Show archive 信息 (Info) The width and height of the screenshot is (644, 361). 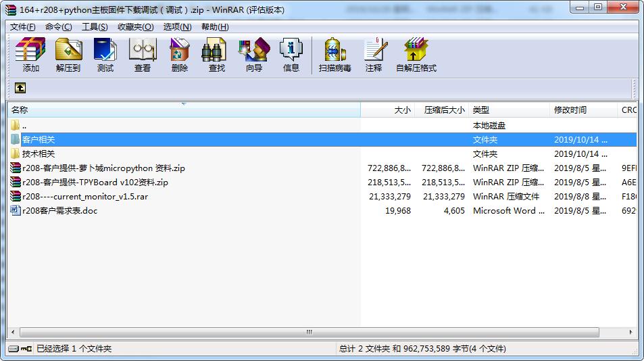coord(291,55)
